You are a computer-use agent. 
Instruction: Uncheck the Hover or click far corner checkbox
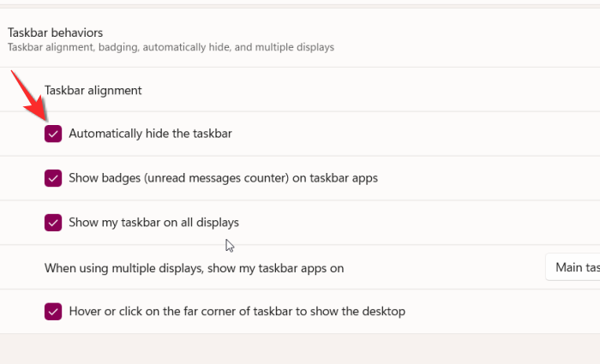pyautogui.click(x=53, y=312)
